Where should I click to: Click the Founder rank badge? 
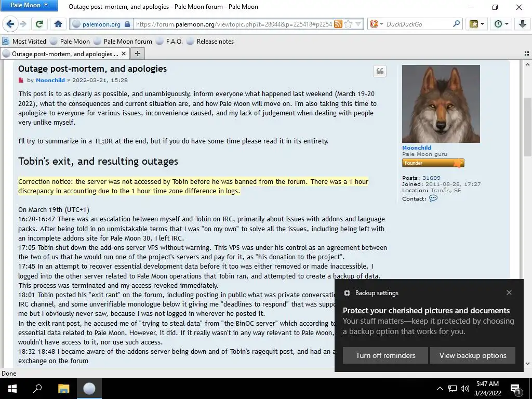(x=433, y=163)
